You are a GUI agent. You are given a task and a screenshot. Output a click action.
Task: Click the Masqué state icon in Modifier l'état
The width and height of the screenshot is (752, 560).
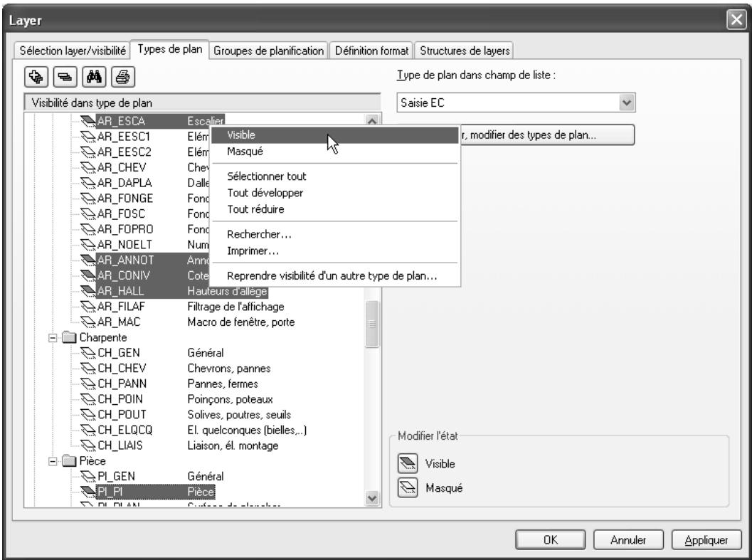pyautogui.click(x=408, y=488)
